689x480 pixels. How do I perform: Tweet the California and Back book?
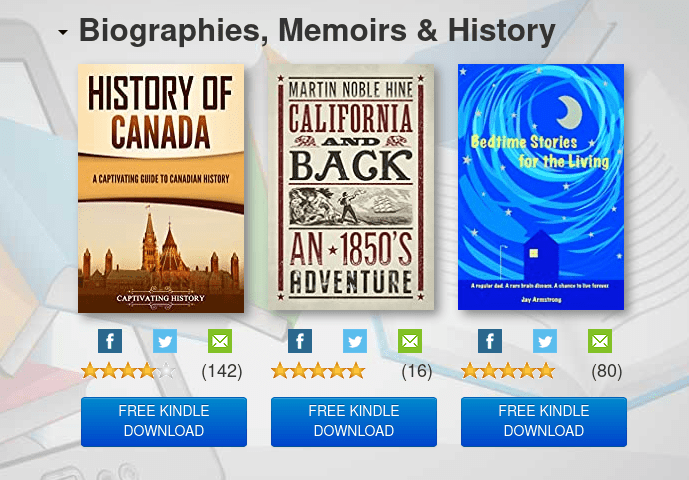tap(355, 341)
